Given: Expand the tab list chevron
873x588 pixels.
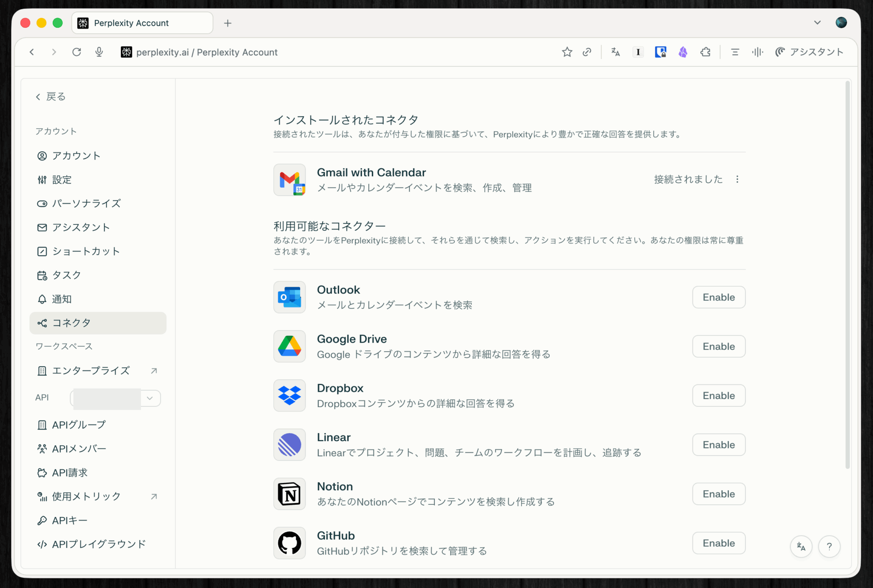Looking at the screenshot, I should [x=817, y=23].
